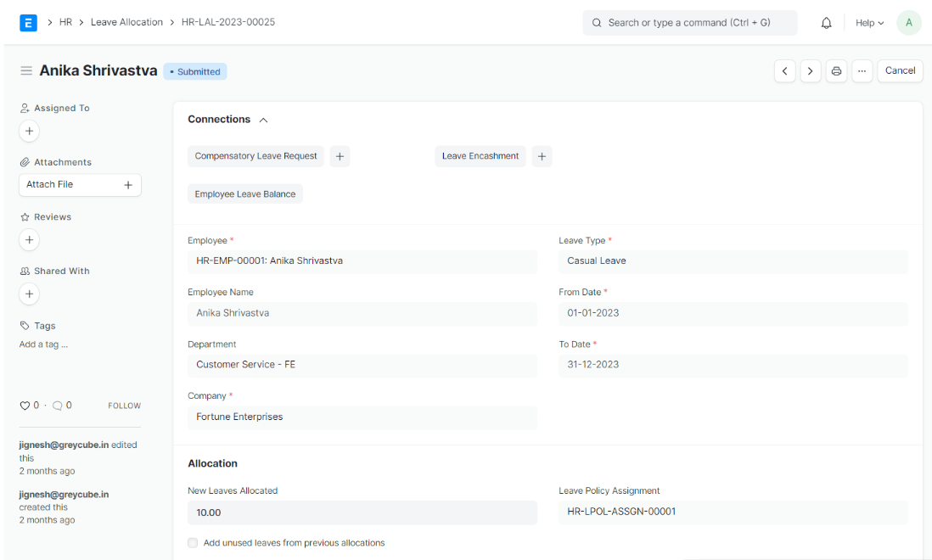Navigate to Leave Allocation breadcrumb
Screen dimensions: 932x560
126,22
